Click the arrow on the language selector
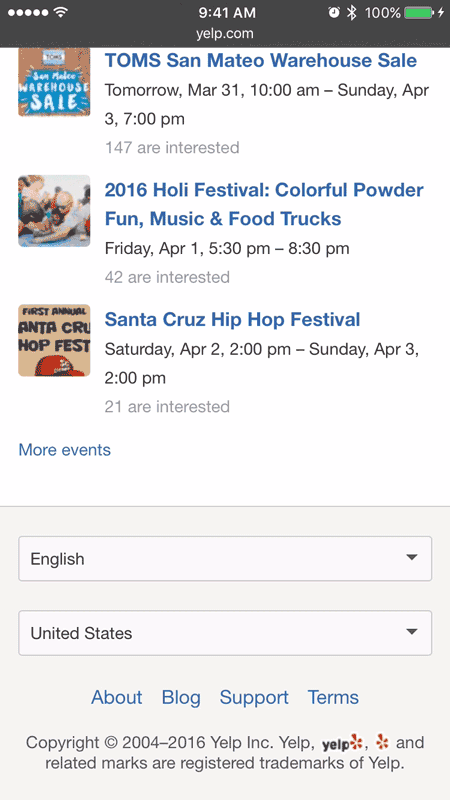450x800 pixels. pyautogui.click(x=412, y=558)
